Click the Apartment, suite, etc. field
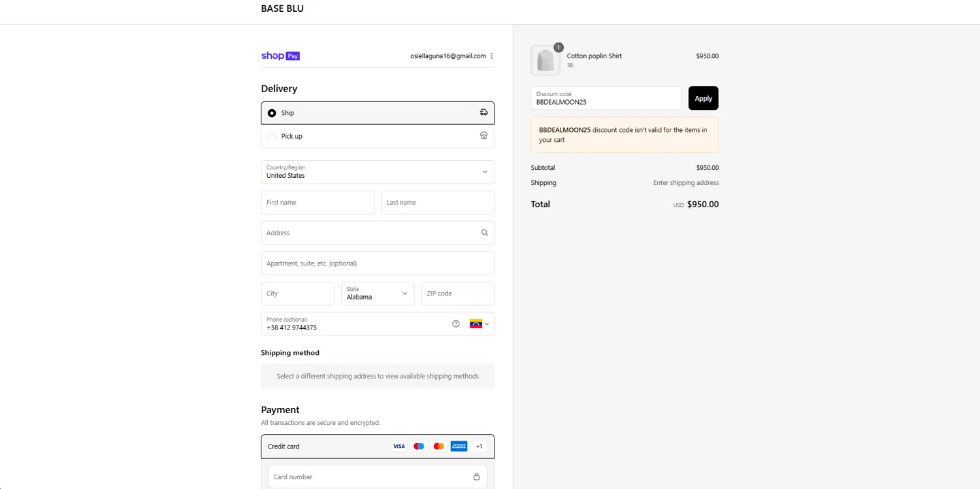Image resolution: width=980 pixels, height=489 pixels. (378, 263)
